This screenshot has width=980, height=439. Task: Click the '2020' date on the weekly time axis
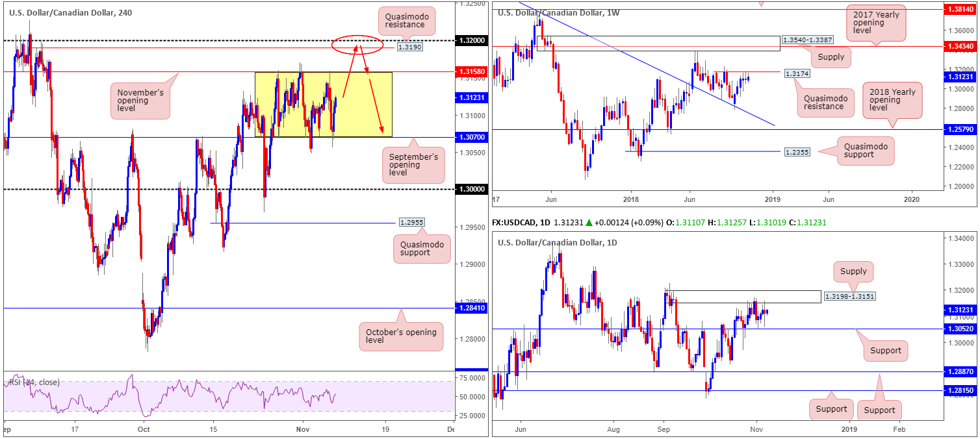click(912, 198)
